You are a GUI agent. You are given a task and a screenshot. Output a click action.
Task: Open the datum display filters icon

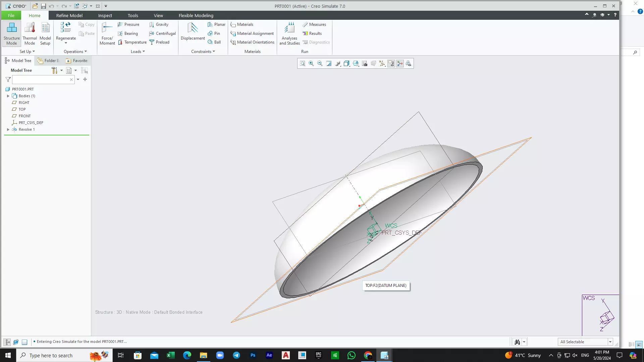pos(382,64)
